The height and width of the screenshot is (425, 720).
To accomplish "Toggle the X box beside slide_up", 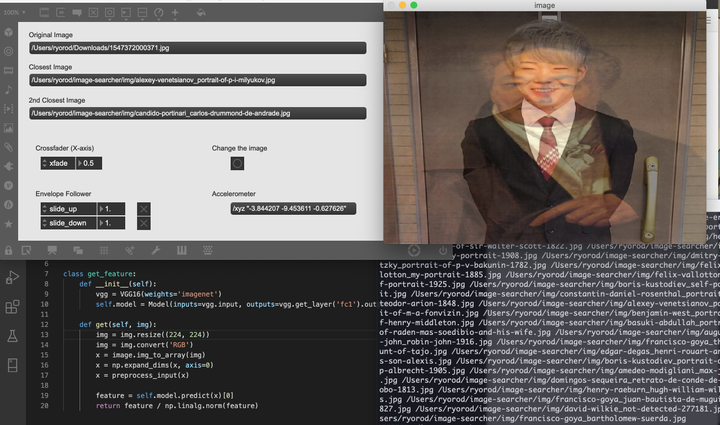I will click(x=144, y=209).
